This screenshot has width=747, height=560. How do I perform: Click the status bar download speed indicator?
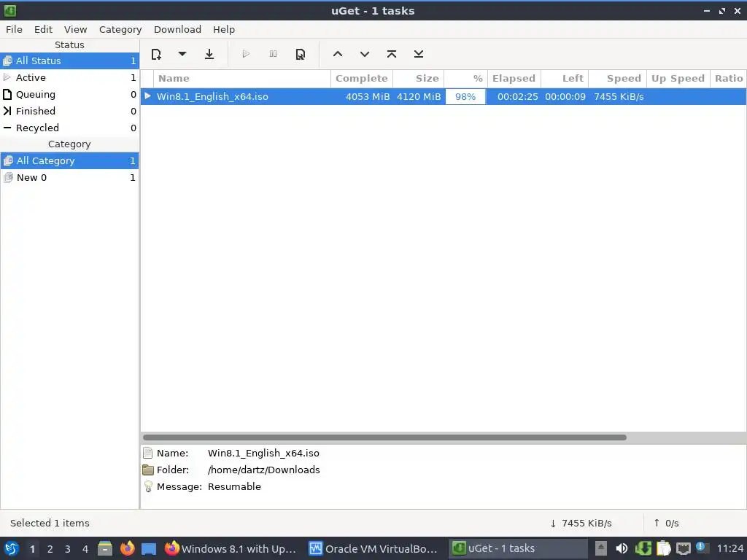[x=581, y=524]
